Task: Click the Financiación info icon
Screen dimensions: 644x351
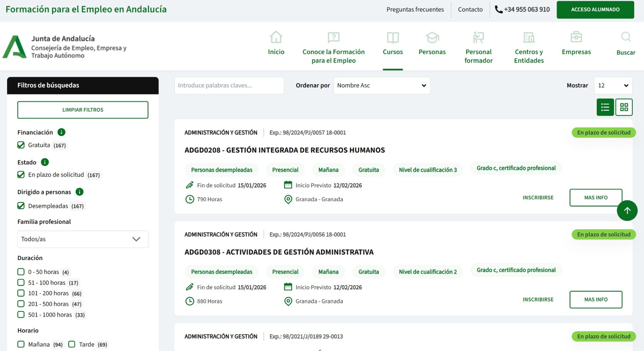Action: 62,132
